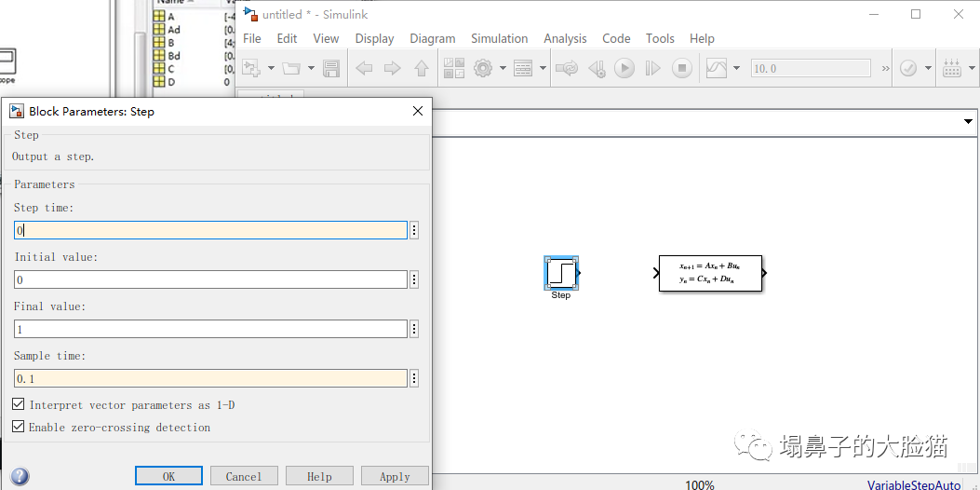Open the Analysis menu
This screenshot has width=980, height=490.
click(565, 38)
